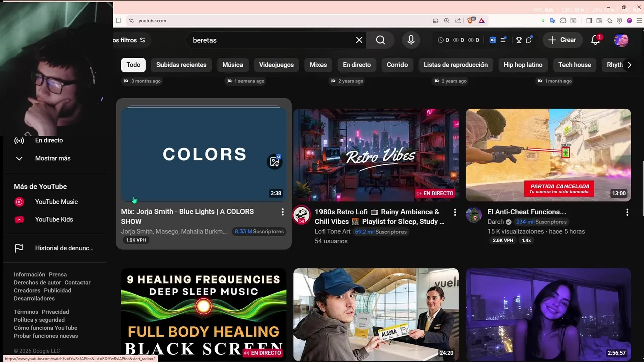Screen dimensions: 644x362
Task: Open the Brave Wallet icon
Action: [x=599, y=21]
